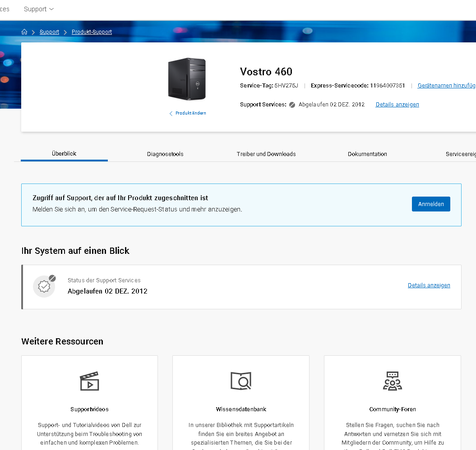This screenshot has height=450, width=476.
Task: Click the Community-Foren people icon
Action: [x=392, y=381]
